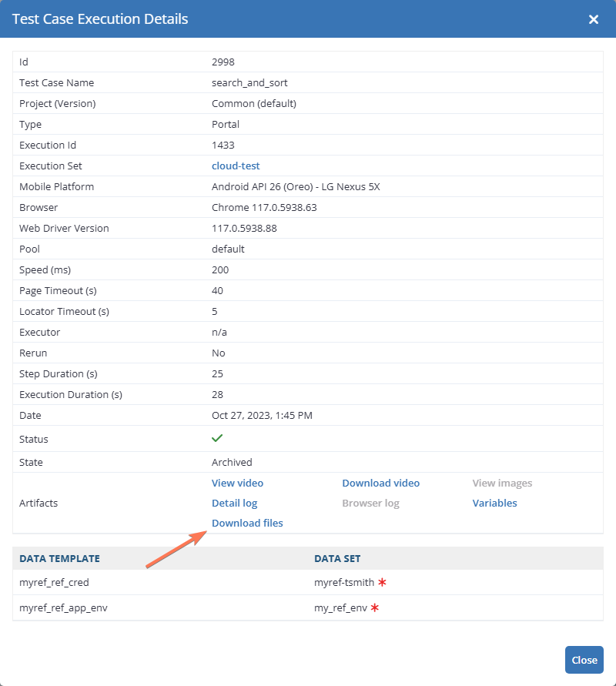
Task: Click the test case name search_and_sort
Action: coord(249,82)
